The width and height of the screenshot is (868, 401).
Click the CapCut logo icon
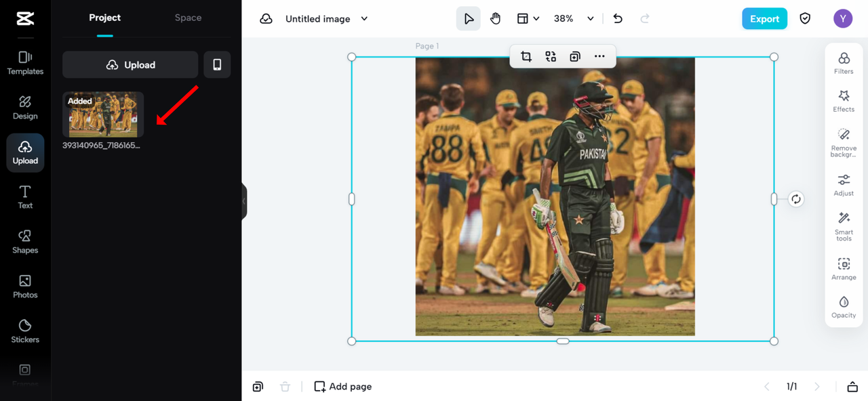25,19
